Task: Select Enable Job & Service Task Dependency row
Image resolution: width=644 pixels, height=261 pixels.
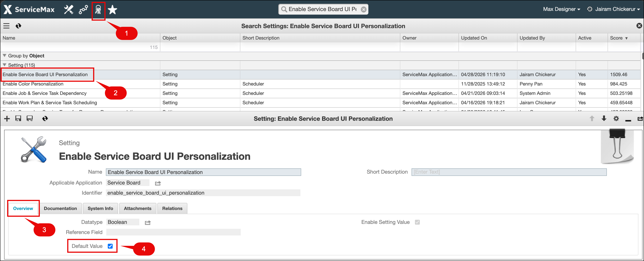Action: tap(320, 93)
